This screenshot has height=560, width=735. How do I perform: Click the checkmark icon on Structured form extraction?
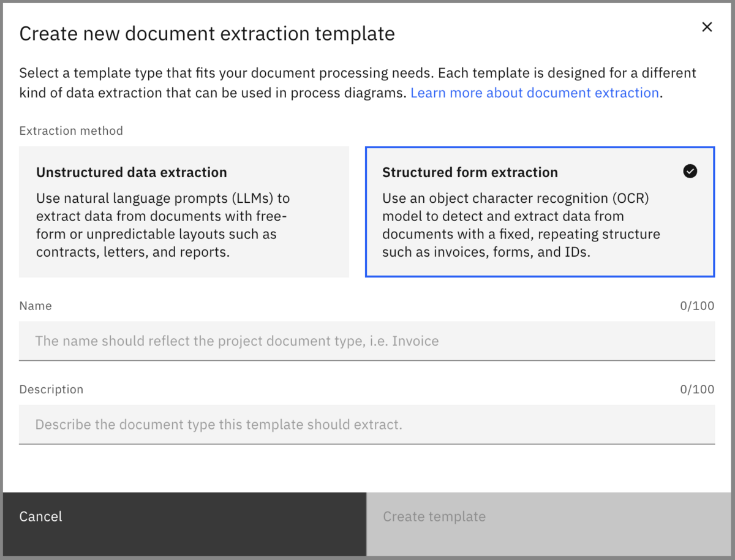pos(690,171)
